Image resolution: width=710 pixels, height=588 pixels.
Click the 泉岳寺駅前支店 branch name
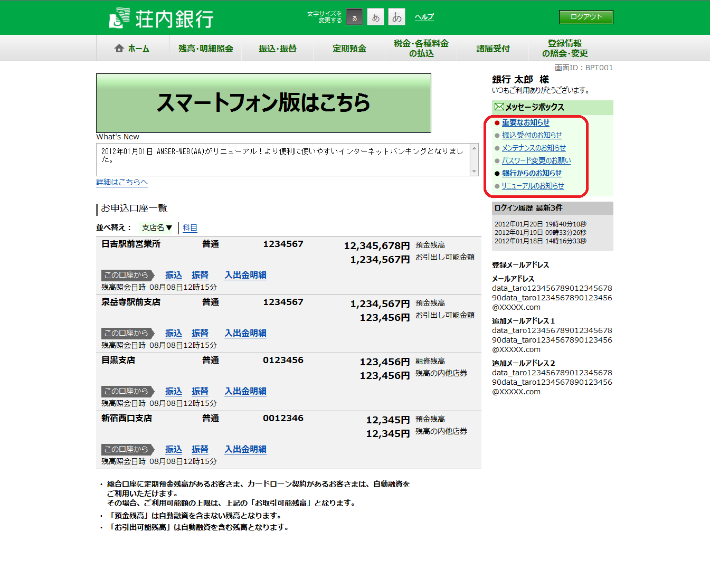pyautogui.click(x=131, y=302)
